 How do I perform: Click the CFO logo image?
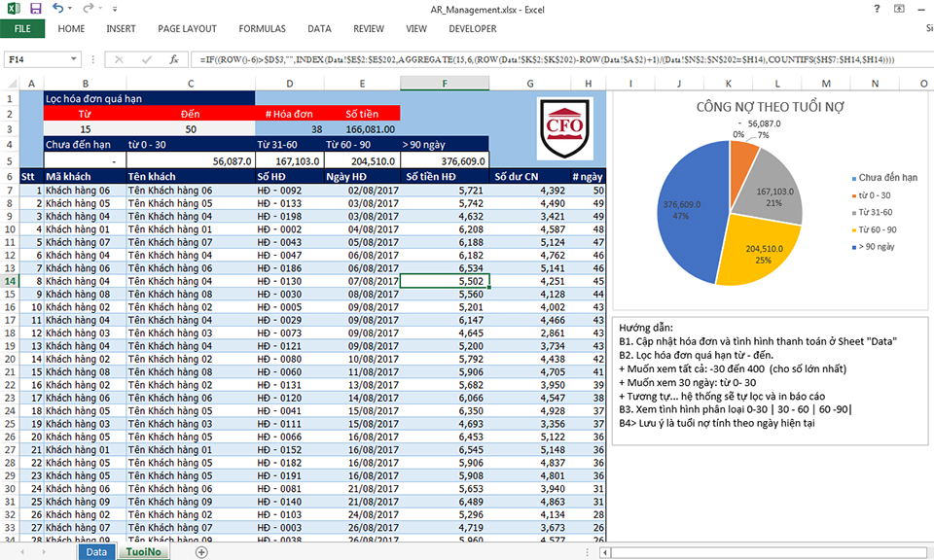tap(564, 128)
